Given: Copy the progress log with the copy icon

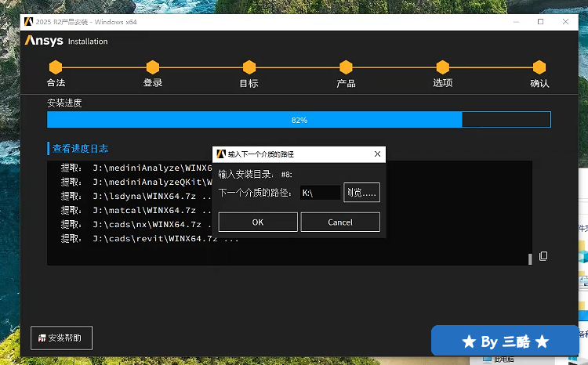Looking at the screenshot, I should (543, 256).
